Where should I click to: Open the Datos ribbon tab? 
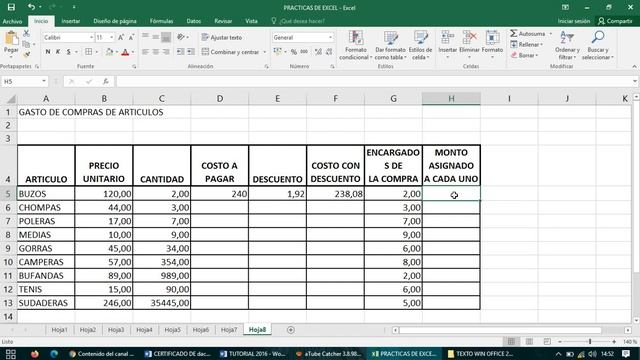tap(193, 21)
